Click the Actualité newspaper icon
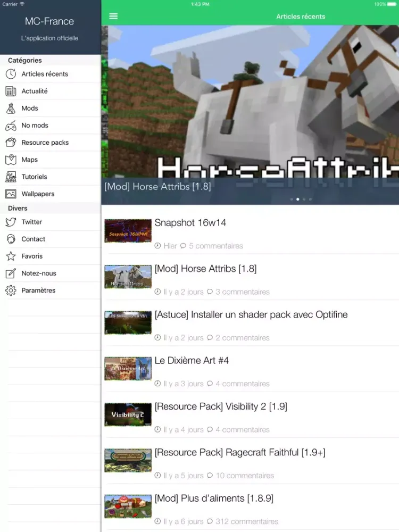This screenshot has height=532, width=399. (x=11, y=91)
